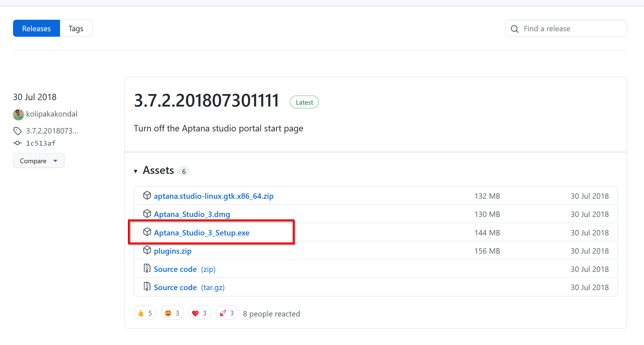Toggle the laugh emoji reaction
This screenshot has width=644, height=345.
[x=172, y=313]
